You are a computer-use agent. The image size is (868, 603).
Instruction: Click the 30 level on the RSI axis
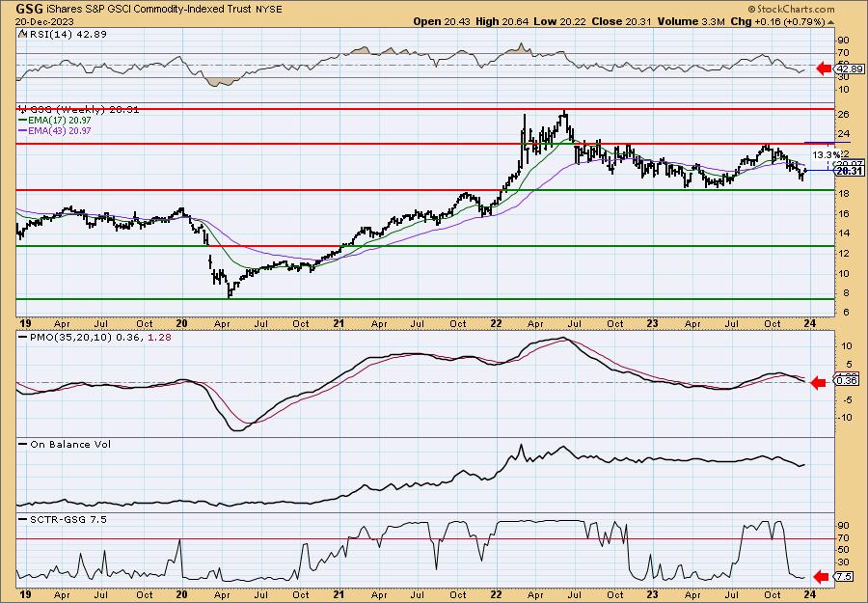tap(844, 77)
